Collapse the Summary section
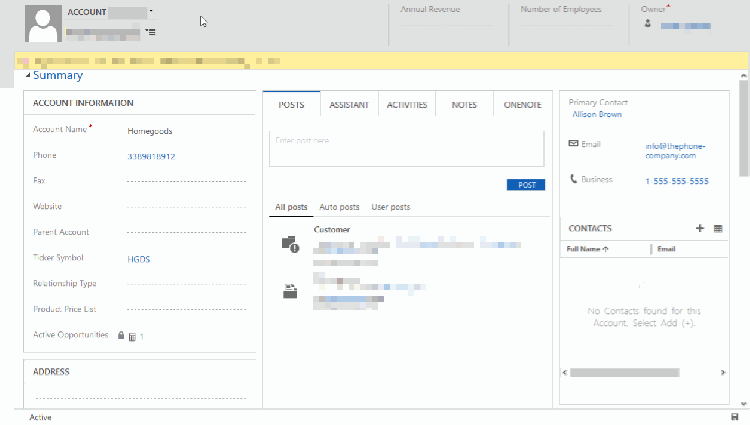This screenshot has height=425, width=750. point(29,76)
